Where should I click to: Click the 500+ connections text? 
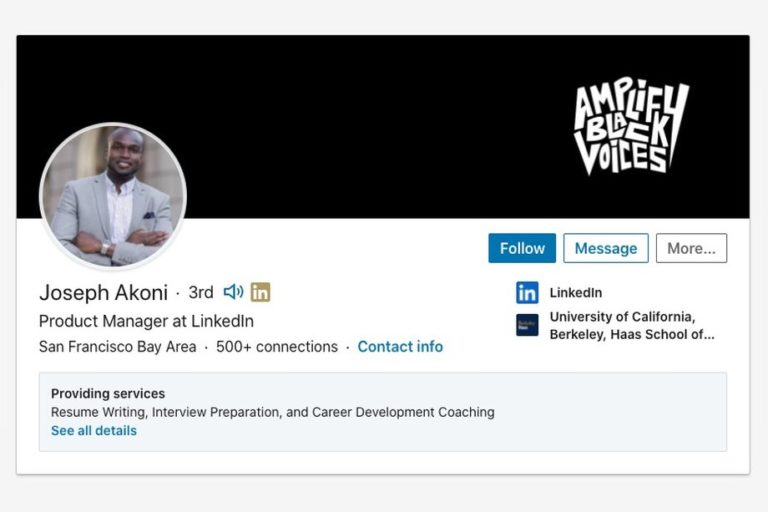[277, 347]
